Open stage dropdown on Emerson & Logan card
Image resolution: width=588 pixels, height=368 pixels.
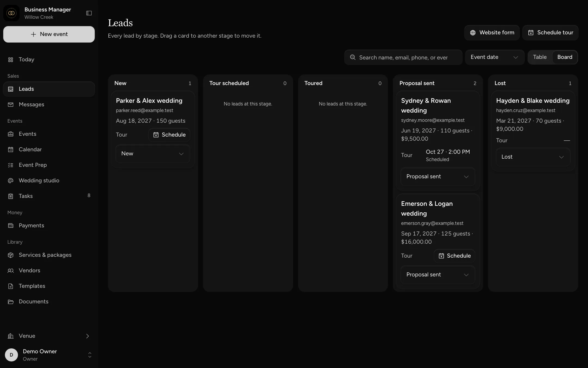(x=438, y=275)
